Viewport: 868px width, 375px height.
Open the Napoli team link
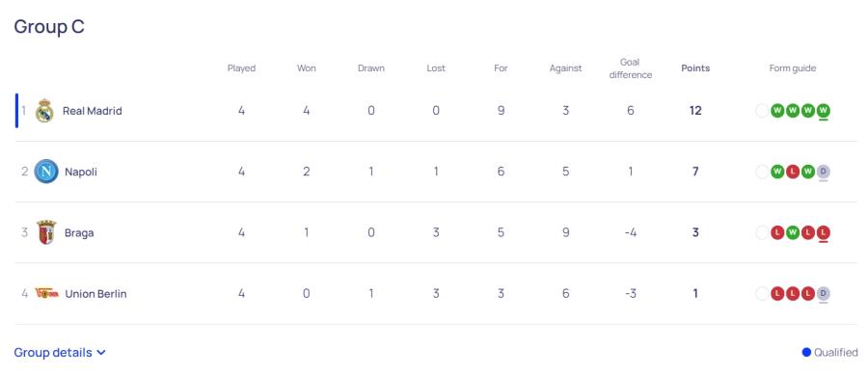[81, 172]
